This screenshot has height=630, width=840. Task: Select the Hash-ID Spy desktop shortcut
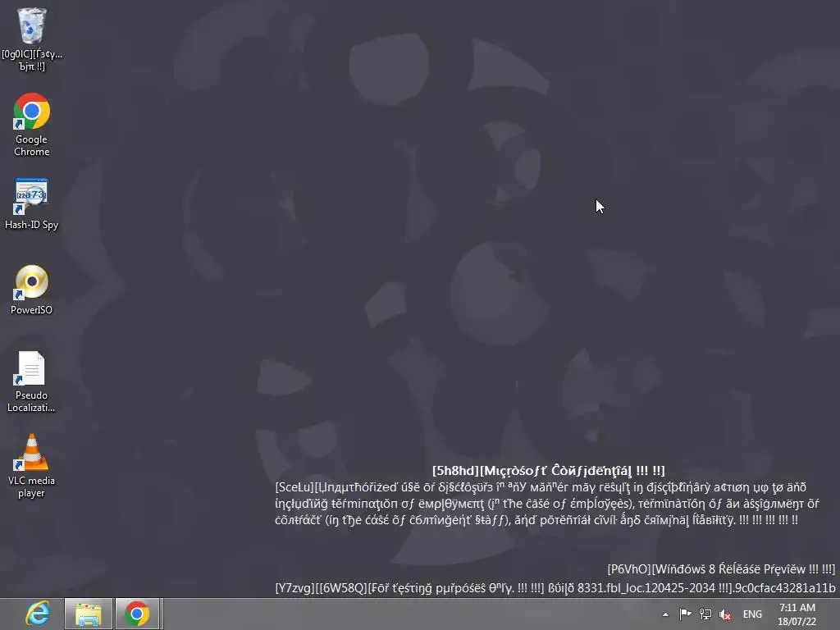tap(32, 203)
